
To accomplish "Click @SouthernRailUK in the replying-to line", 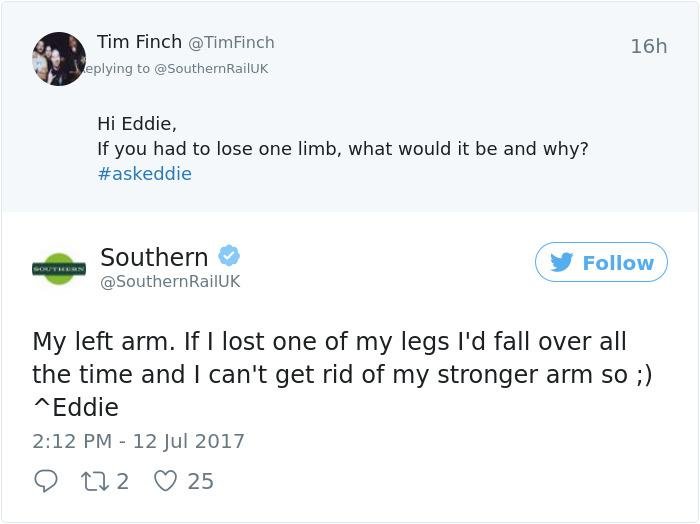I will (210, 68).
